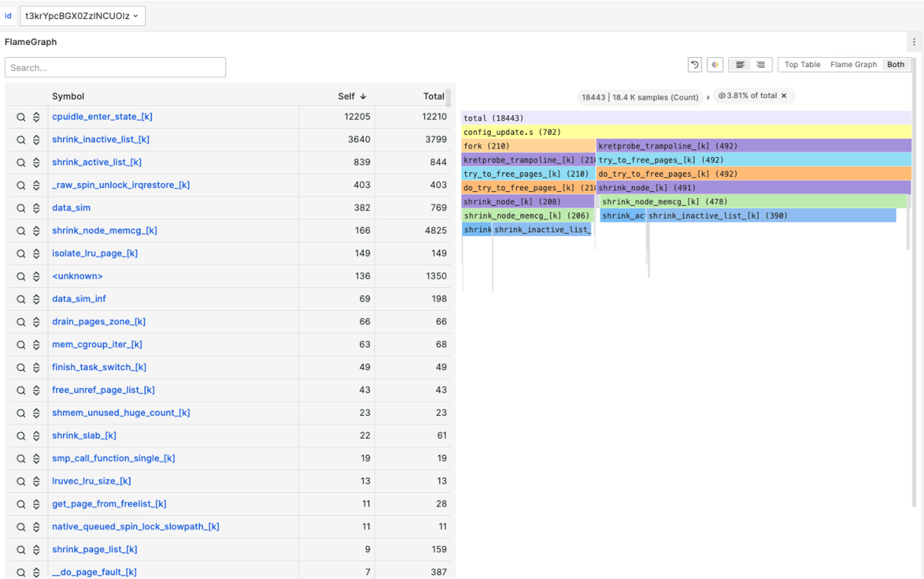The height and width of the screenshot is (579, 924).
Task: Click the reset flame graph view icon
Action: (695, 65)
